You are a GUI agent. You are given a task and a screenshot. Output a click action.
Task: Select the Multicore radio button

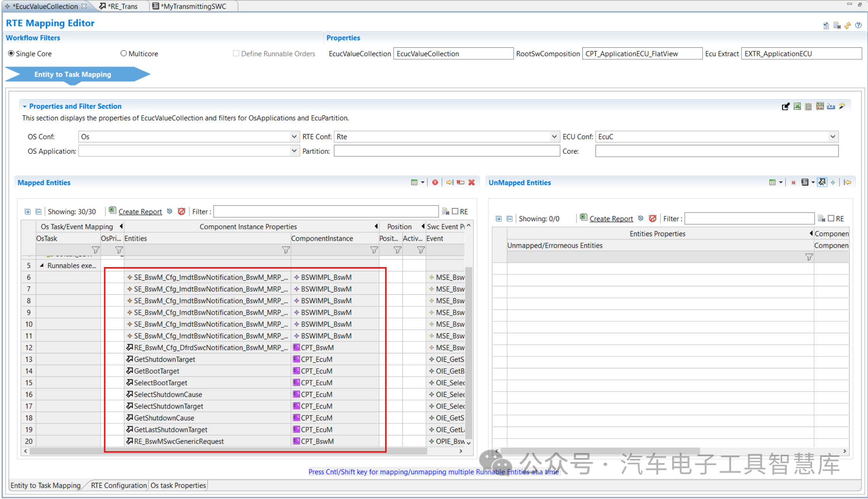(x=124, y=54)
